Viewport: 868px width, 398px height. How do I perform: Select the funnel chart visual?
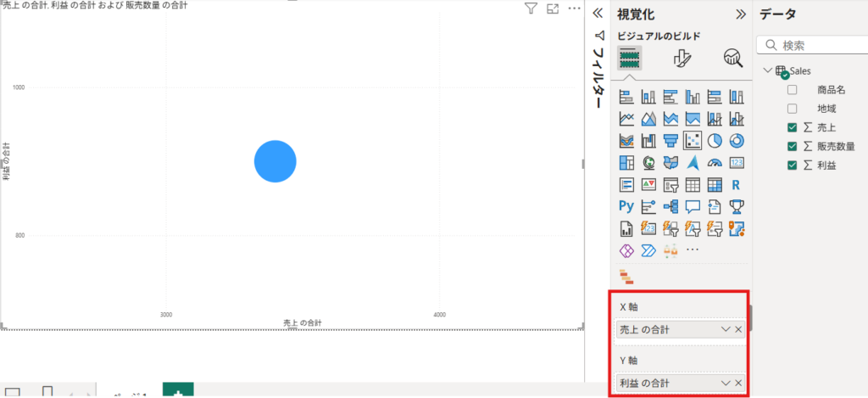670,140
